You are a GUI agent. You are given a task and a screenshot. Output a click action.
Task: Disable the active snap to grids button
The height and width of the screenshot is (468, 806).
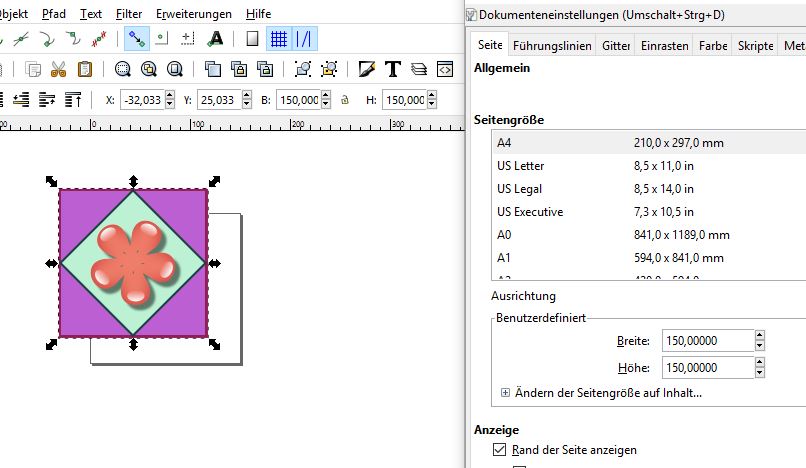tap(279, 39)
